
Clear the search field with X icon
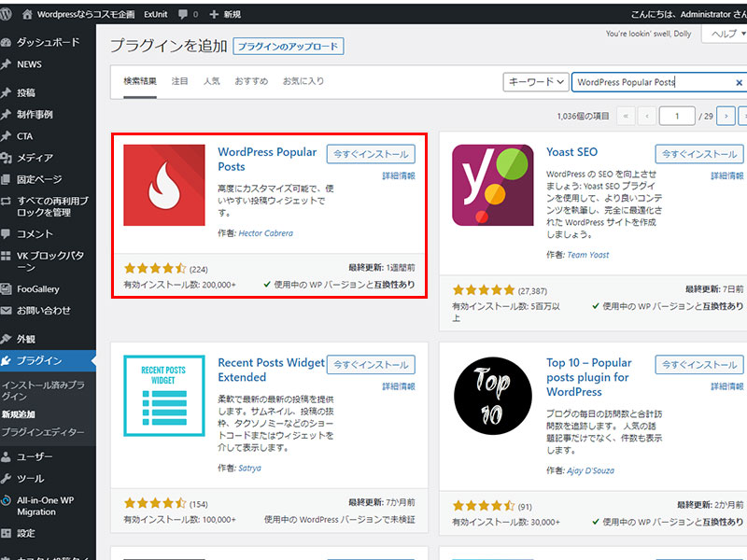[739, 82]
